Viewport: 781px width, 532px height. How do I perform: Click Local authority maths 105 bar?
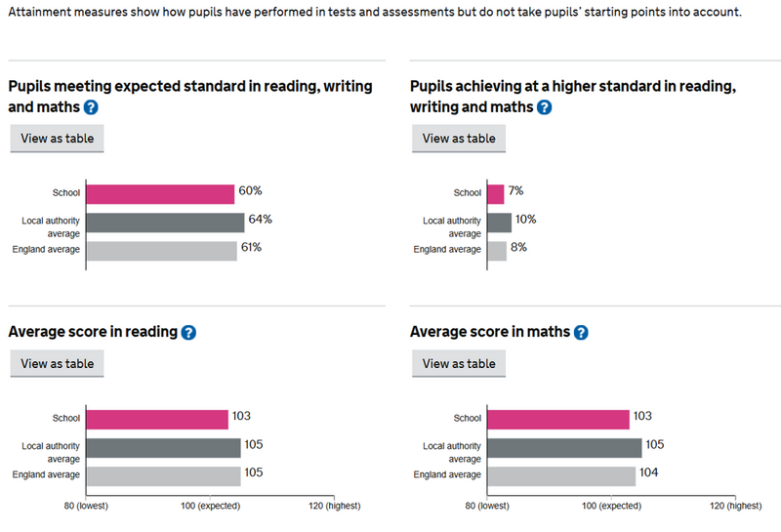564,447
